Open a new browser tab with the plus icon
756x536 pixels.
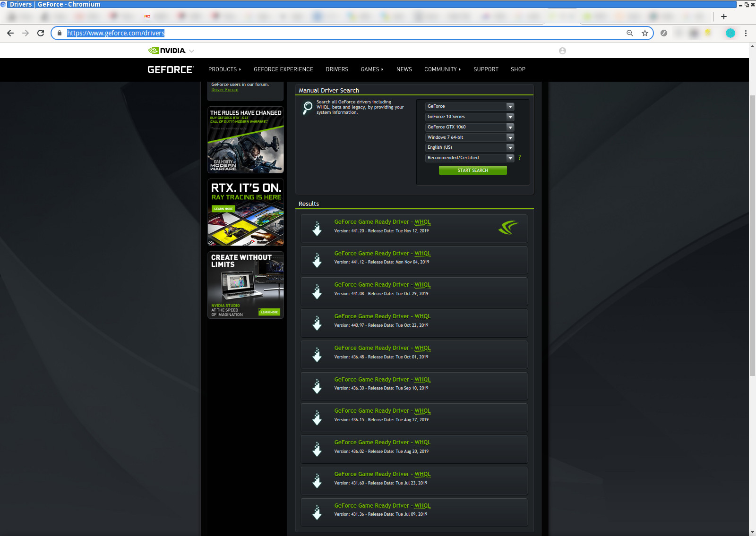click(x=723, y=17)
